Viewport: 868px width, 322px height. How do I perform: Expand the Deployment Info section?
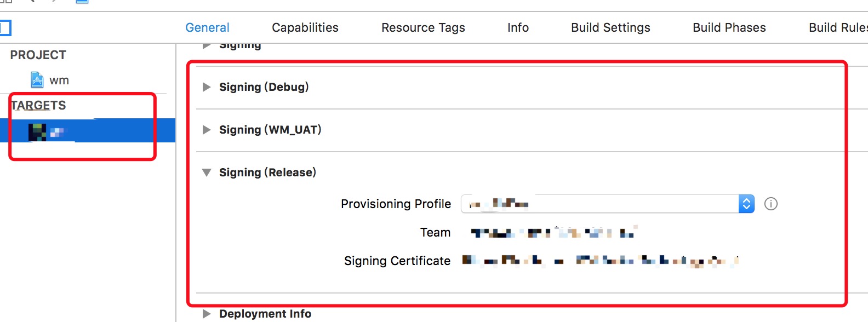[207, 314]
